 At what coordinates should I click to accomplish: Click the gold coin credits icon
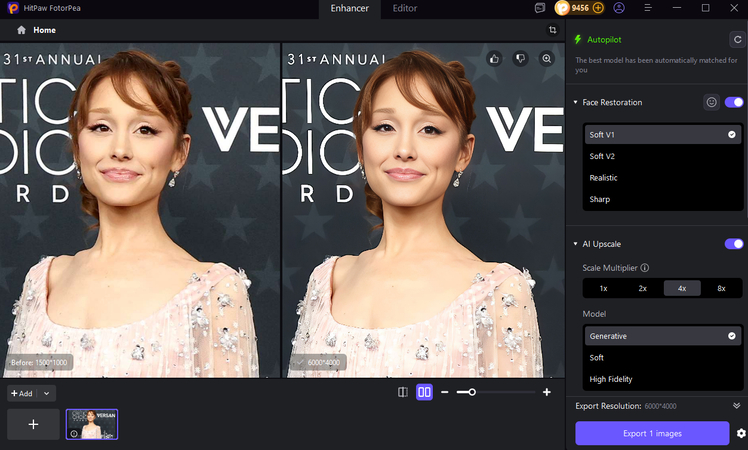click(x=562, y=8)
